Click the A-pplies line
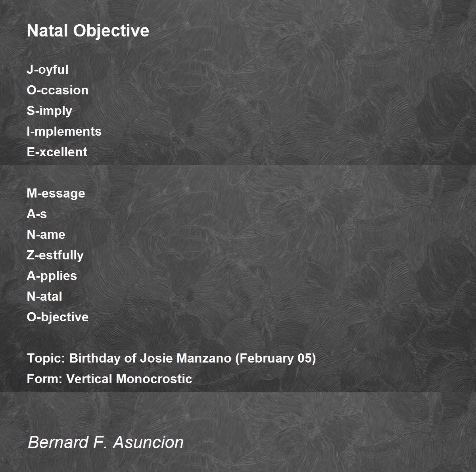This screenshot has width=476, height=472. click(52, 276)
